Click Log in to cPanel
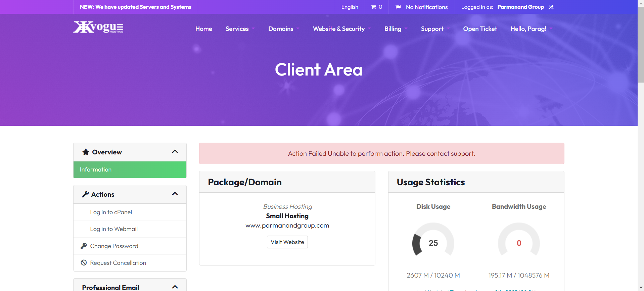This screenshot has width=644, height=291. [x=130, y=212]
